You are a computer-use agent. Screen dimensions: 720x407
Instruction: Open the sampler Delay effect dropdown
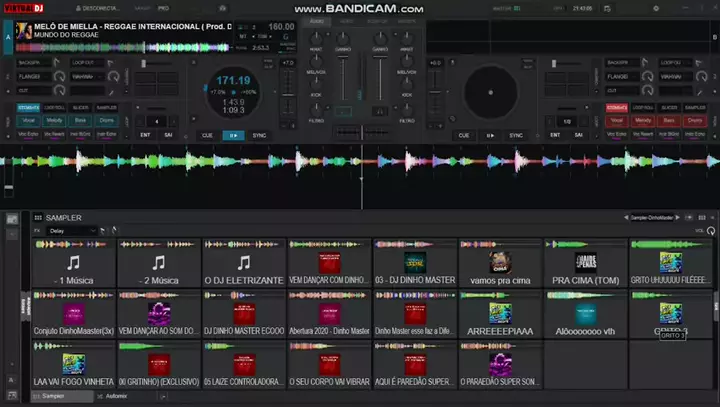coord(72,231)
